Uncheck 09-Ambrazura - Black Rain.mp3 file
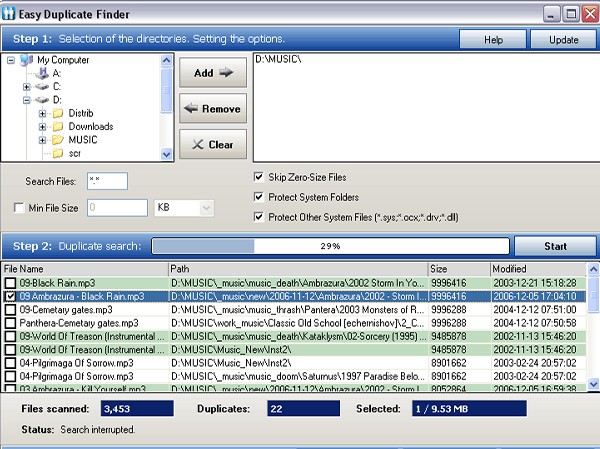Viewport: 600px width, 449px height. point(10,297)
